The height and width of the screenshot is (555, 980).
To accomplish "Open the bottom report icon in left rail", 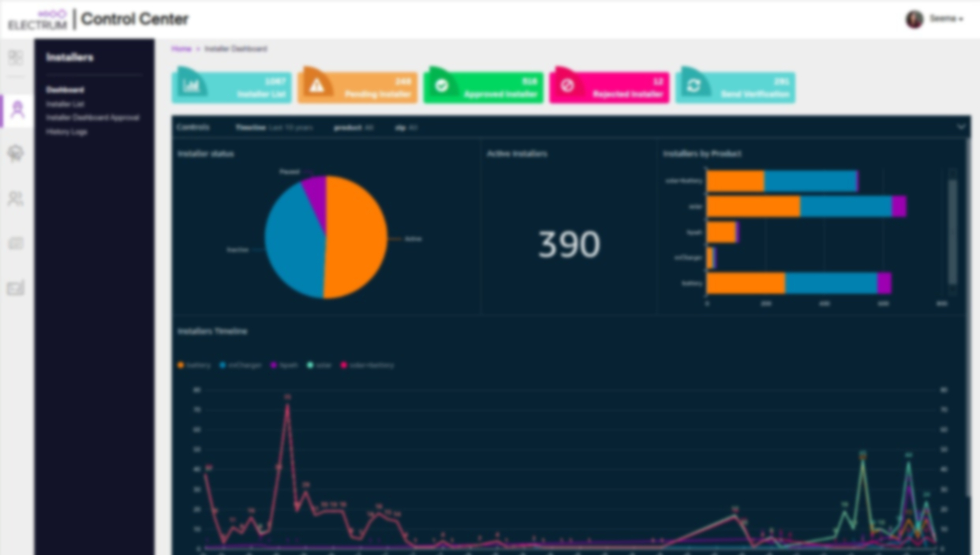I will 16,289.
